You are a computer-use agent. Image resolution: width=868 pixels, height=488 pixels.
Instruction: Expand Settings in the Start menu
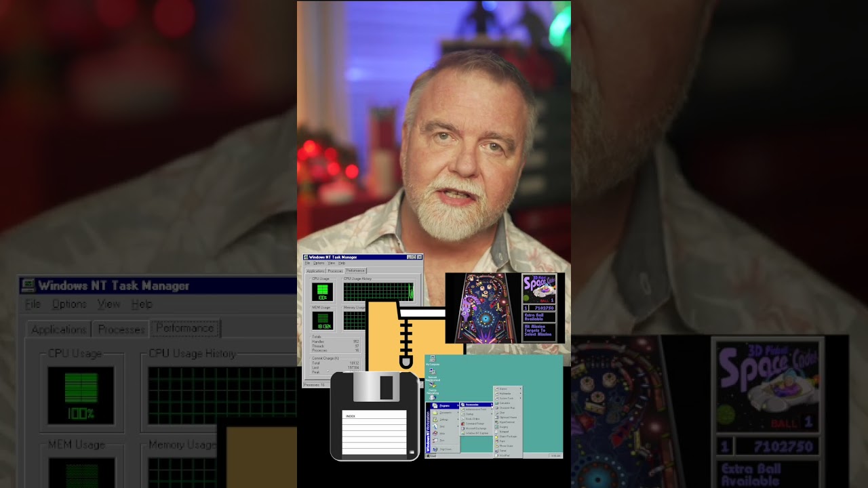(445, 420)
